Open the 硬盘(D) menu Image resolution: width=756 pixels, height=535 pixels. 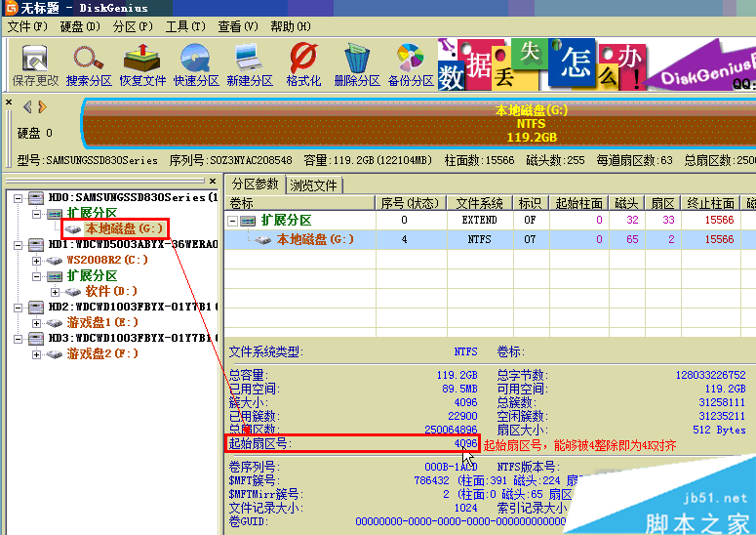[x=80, y=26]
